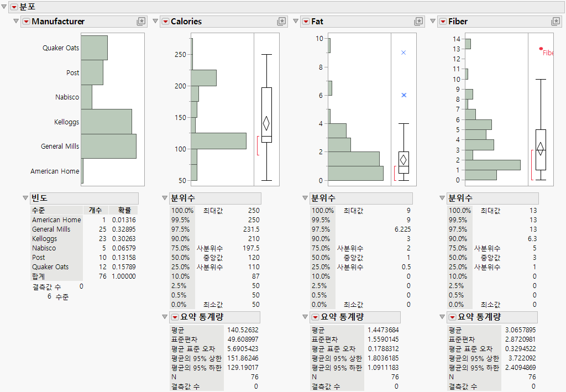Click the Calories mean value 140.52632

pos(243,330)
